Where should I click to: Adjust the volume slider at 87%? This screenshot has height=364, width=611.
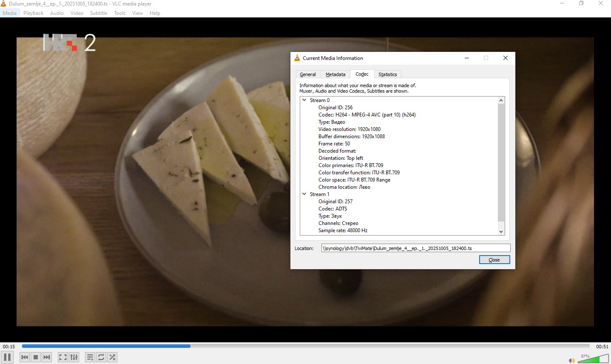593,359
